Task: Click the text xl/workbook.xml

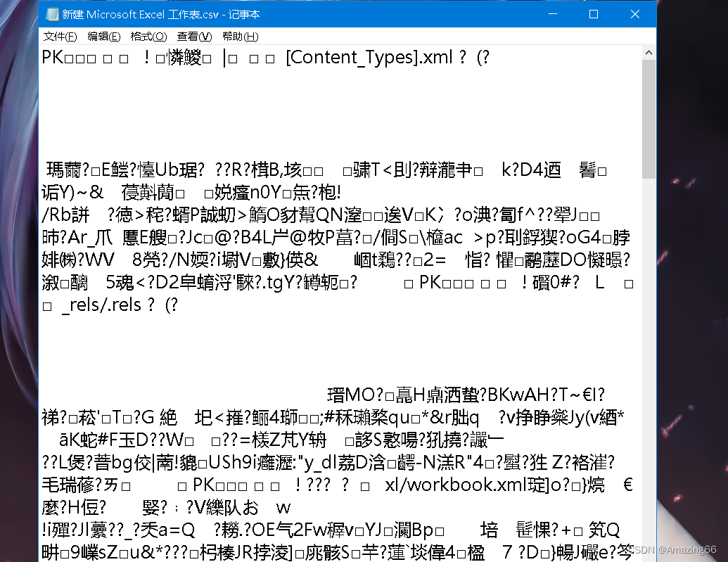Action: tap(456, 485)
